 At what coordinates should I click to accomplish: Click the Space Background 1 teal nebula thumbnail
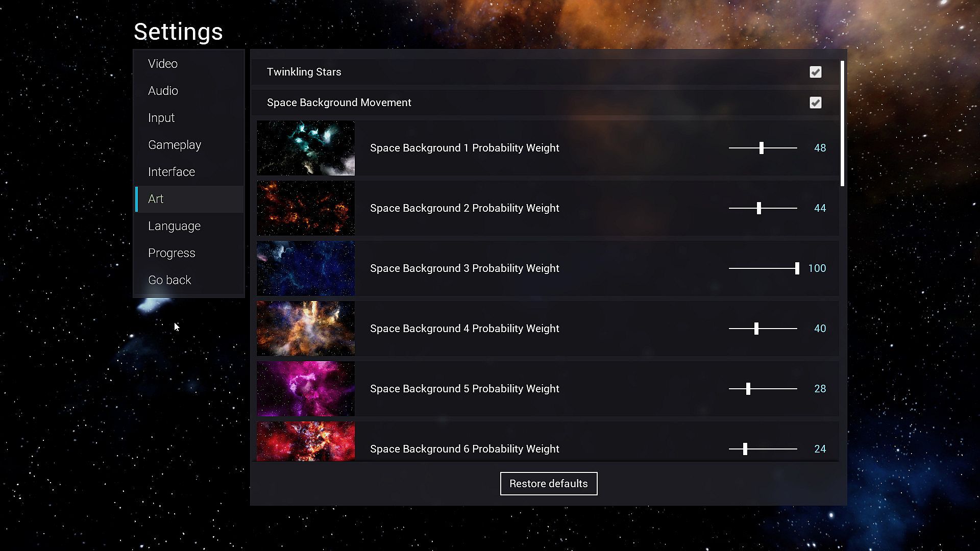click(305, 148)
